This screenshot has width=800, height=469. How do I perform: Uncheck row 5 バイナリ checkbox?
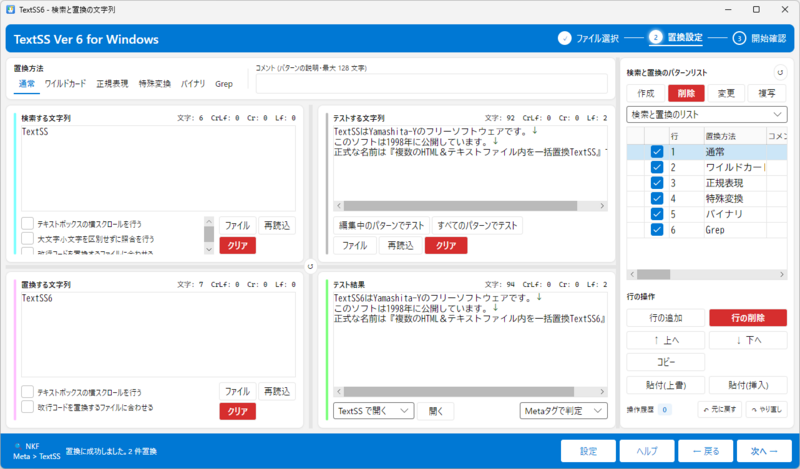[657, 214]
